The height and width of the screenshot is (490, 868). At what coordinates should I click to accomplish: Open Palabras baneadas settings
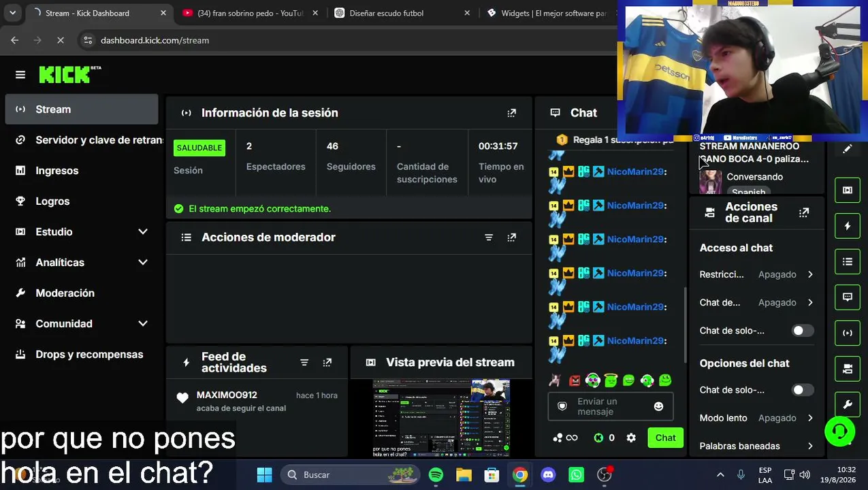(x=756, y=446)
